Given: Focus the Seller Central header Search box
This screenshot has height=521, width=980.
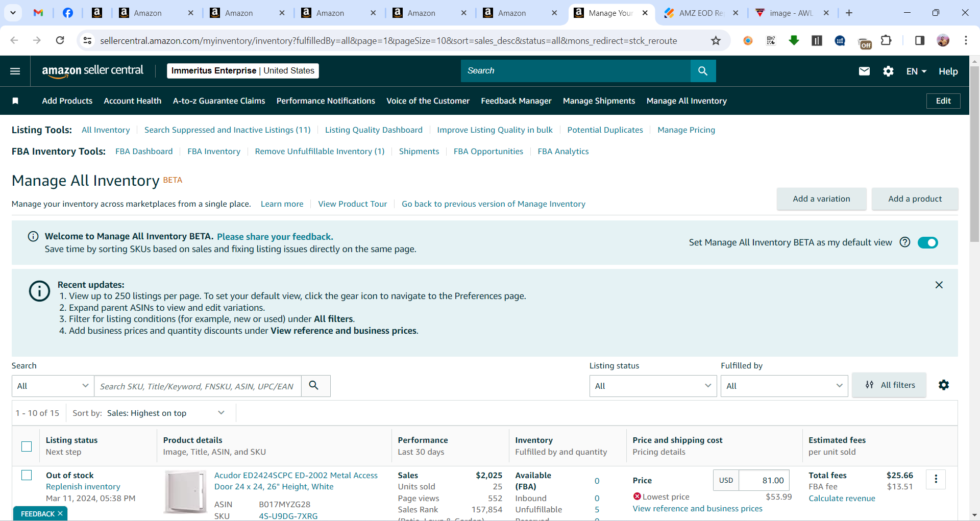Looking at the screenshot, I should pos(576,71).
